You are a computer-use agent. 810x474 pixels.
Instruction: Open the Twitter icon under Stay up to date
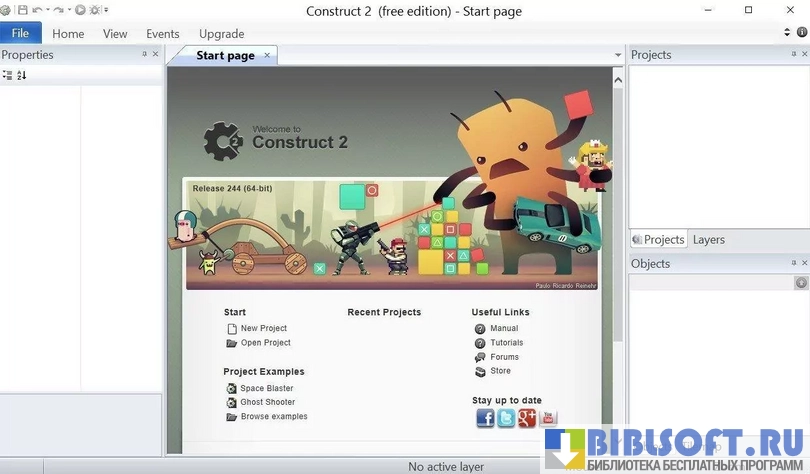(506, 418)
